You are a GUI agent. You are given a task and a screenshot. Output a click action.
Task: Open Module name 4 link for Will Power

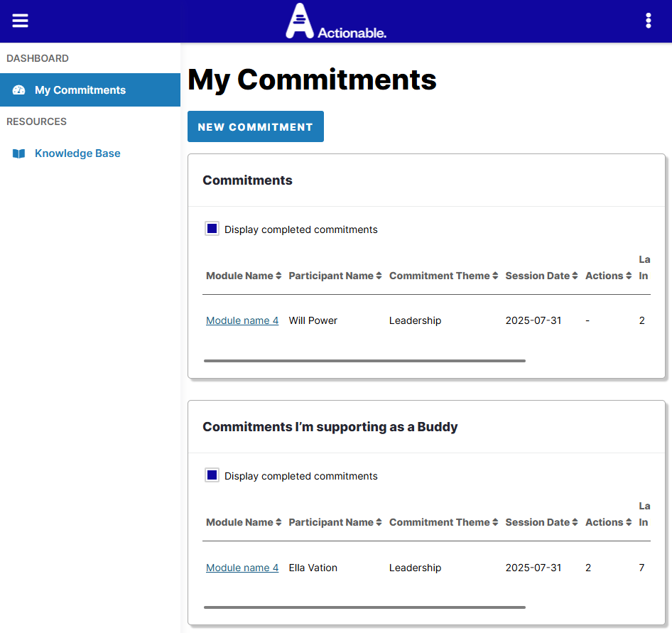click(242, 320)
